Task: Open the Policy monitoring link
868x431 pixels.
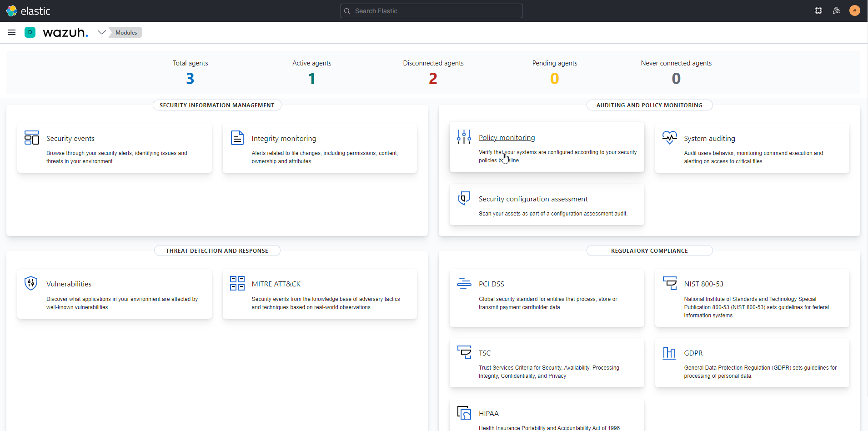Action: tap(507, 138)
